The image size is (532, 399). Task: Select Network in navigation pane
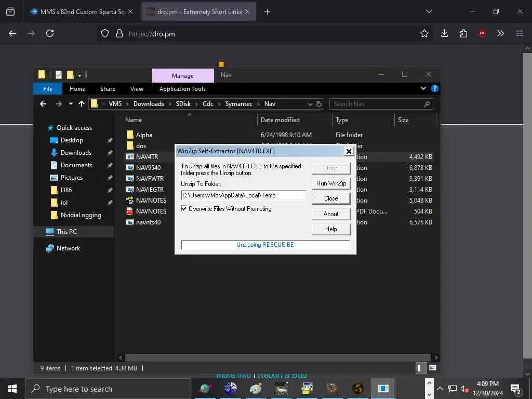coord(68,248)
